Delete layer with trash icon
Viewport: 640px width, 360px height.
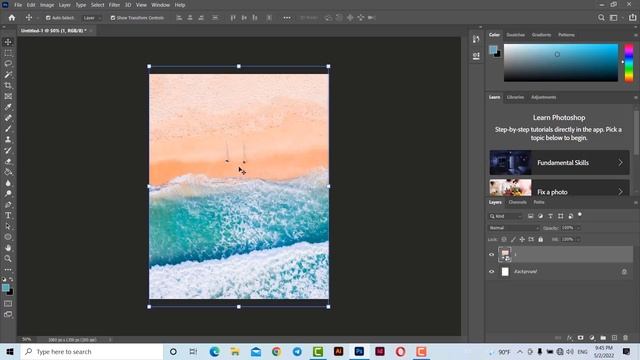point(625,338)
